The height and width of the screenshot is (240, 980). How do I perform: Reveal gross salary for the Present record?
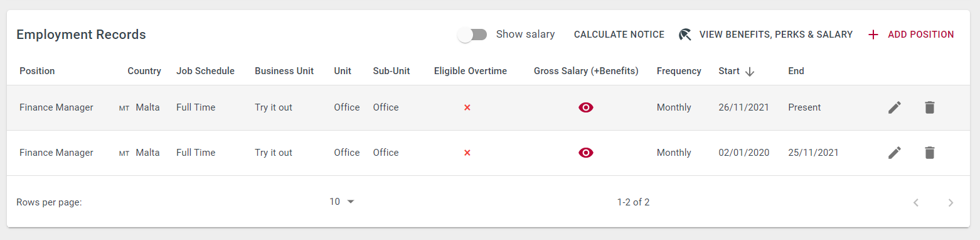tap(586, 107)
